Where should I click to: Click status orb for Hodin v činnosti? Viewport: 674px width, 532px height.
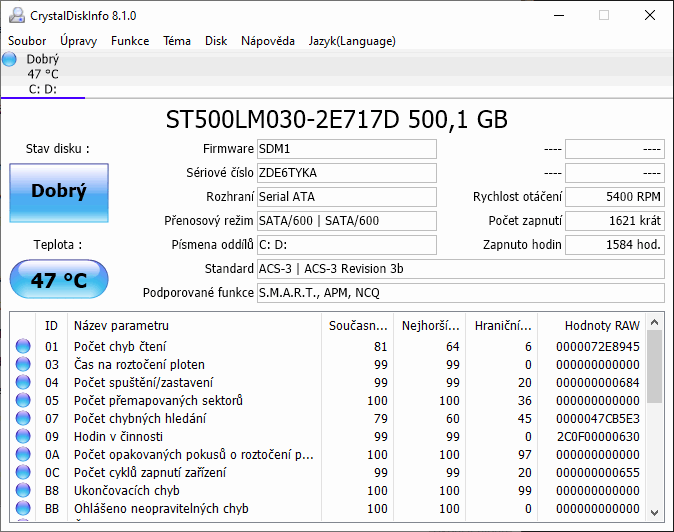pyautogui.click(x=23, y=437)
